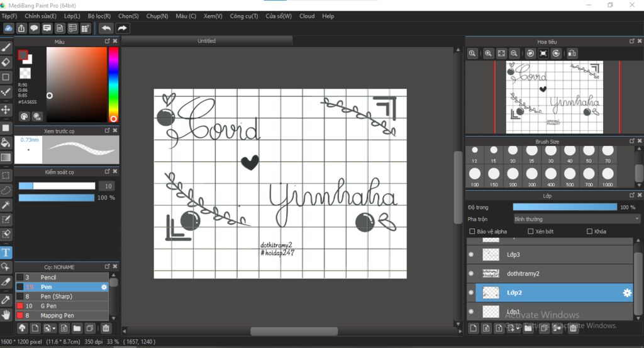
Task: Select the rectangular Select tool
Action: point(6,176)
